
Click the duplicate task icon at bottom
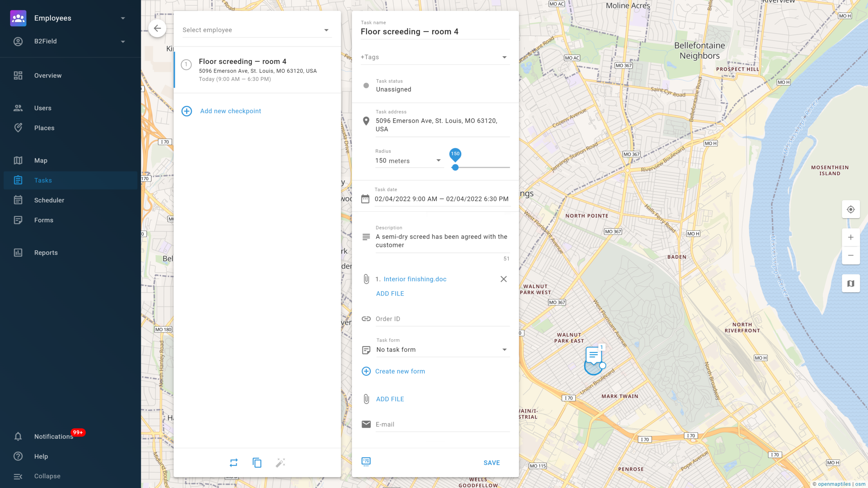[257, 463]
